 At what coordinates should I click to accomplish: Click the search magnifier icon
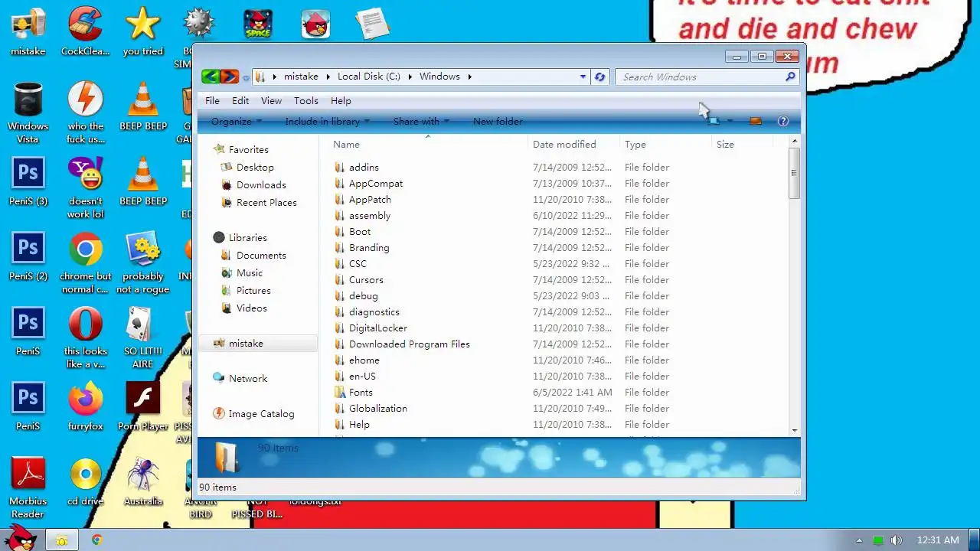pos(790,77)
